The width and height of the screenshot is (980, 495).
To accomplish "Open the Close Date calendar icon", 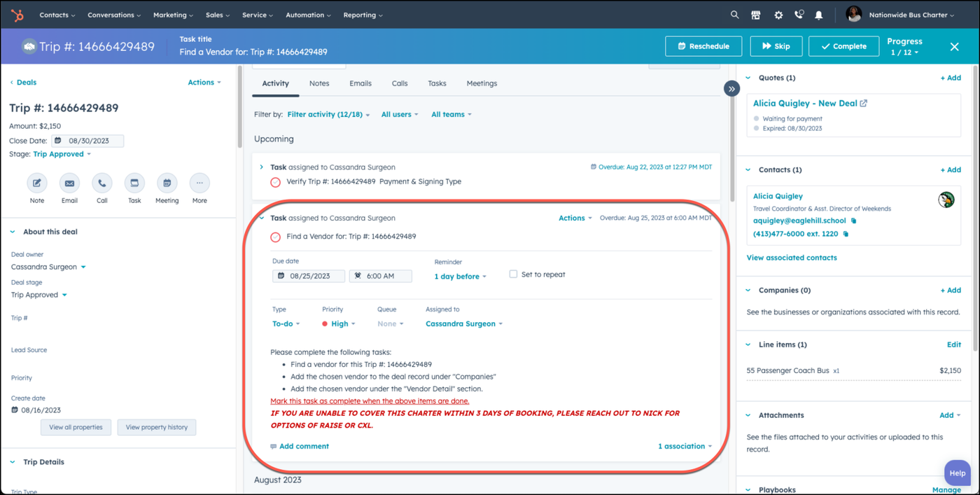I will [57, 141].
